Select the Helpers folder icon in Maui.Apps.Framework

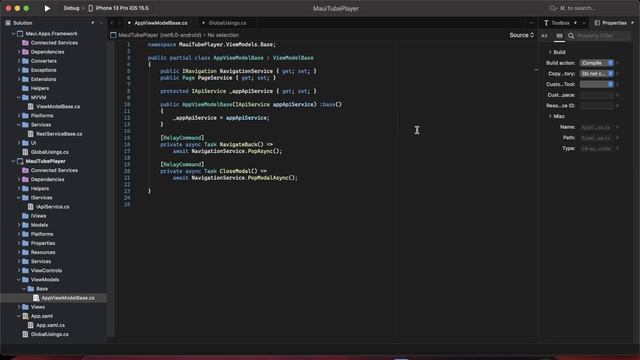25,89
